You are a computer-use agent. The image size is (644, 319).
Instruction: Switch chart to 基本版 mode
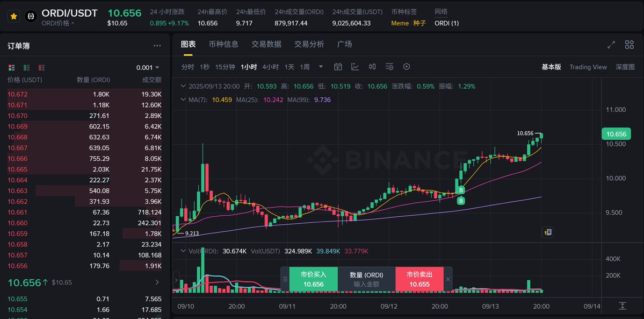coord(551,67)
